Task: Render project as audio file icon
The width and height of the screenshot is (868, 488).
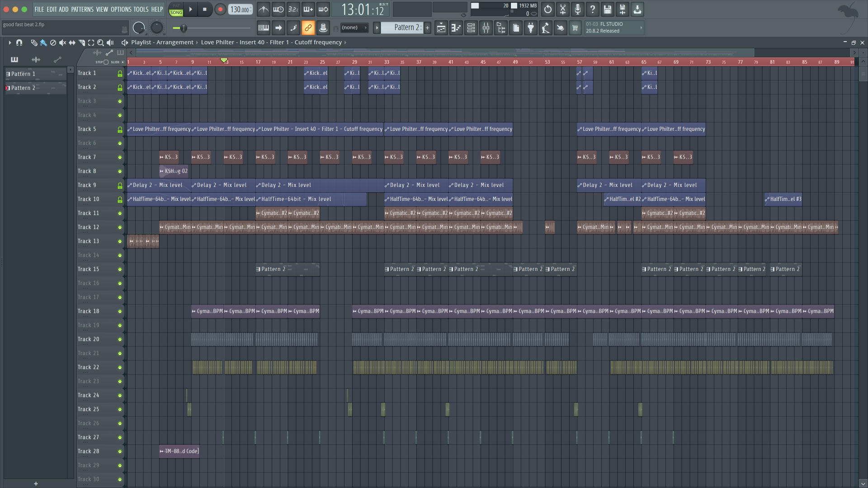Action: coord(623,9)
